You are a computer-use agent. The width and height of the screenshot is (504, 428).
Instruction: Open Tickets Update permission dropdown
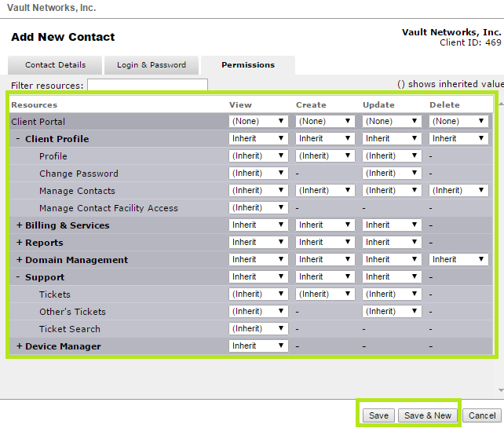click(392, 294)
